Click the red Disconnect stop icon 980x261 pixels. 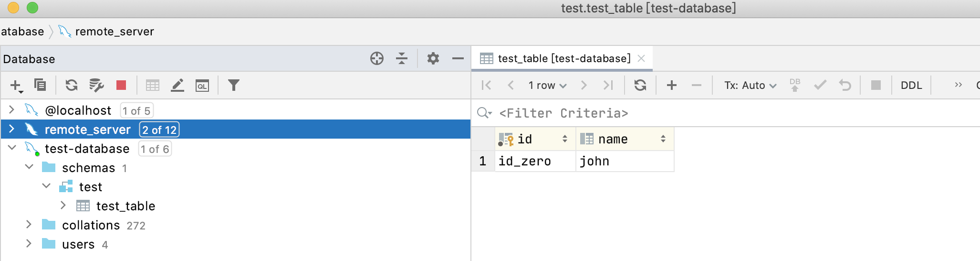coord(121,85)
